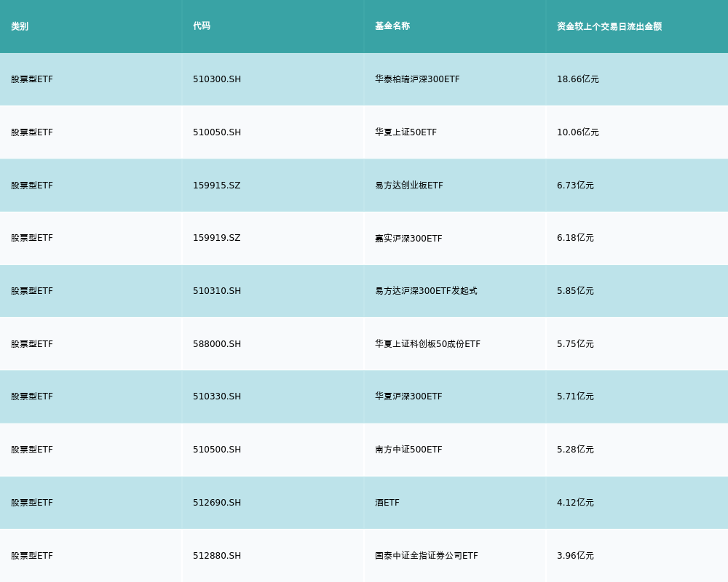Click the 5.85亿元 outflow value
Screen dimensions: 728x582
[x=575, y=291]
